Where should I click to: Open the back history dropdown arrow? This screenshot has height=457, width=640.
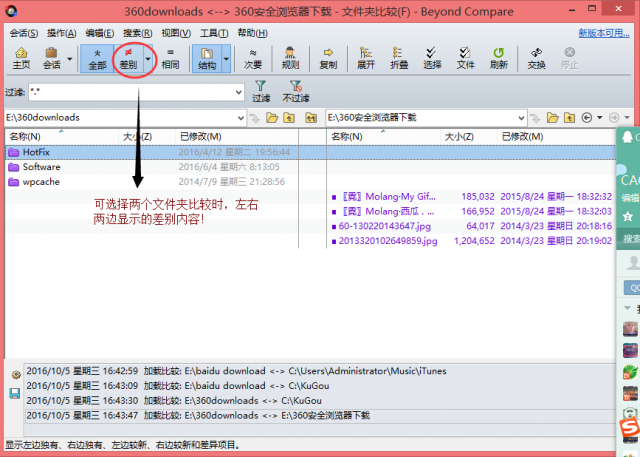point(600,118)
